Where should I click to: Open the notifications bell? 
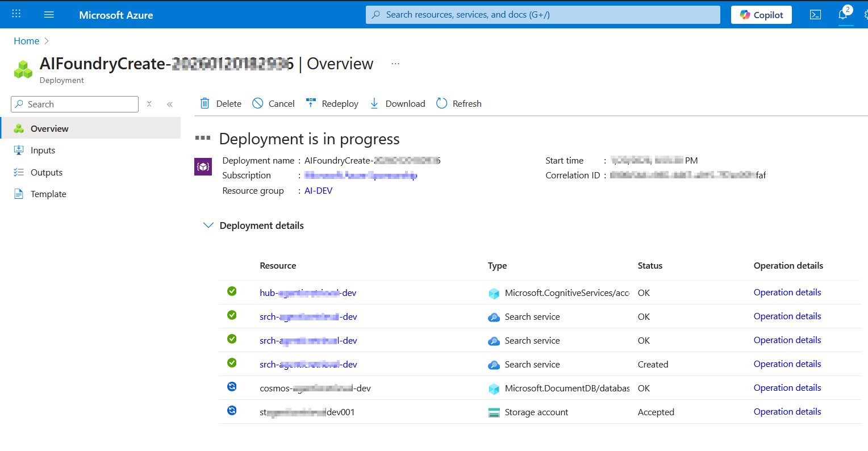point(843,15)
